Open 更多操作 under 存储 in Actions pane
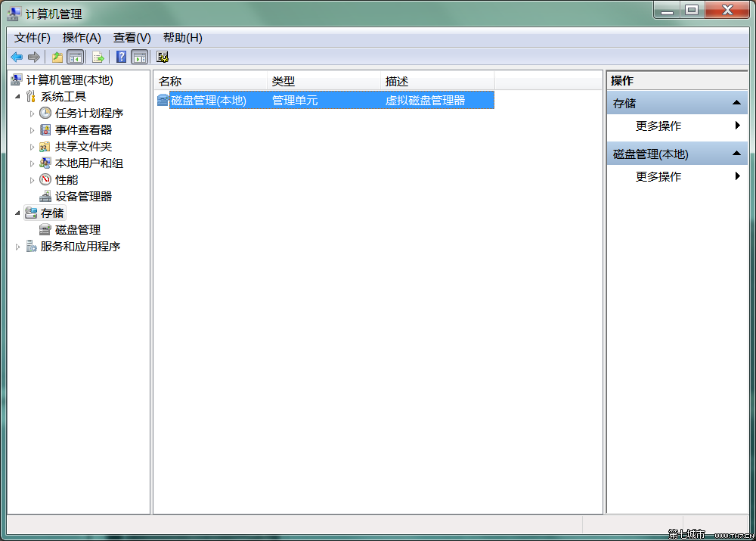The width and height of the screenshot is (756, 541). tap(677, 126)
